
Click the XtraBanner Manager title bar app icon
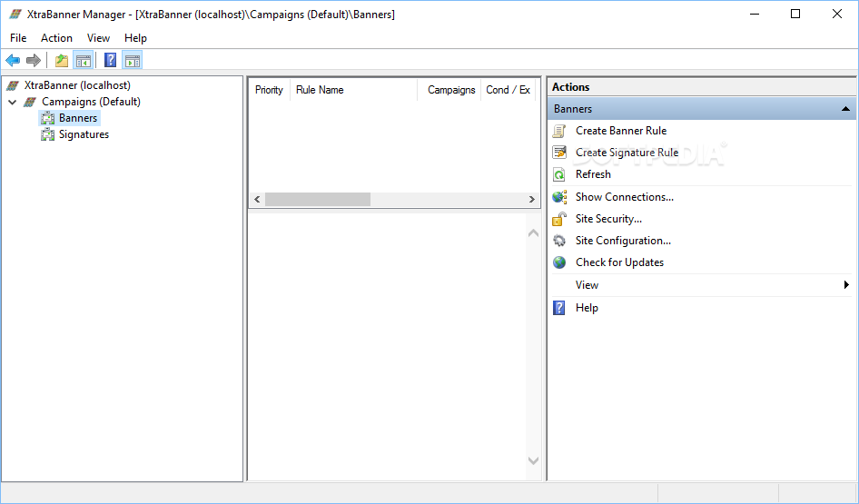(x=15, y=15)
